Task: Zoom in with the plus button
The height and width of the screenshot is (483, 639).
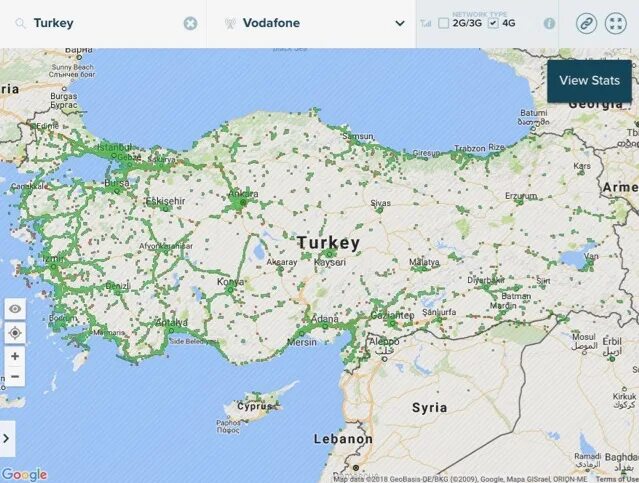Action: tap(15, 356)
